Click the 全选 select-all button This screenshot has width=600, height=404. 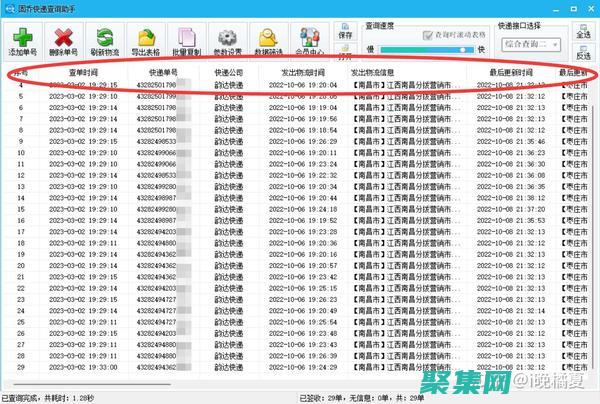pyautogui.click(x=584, y=31)
